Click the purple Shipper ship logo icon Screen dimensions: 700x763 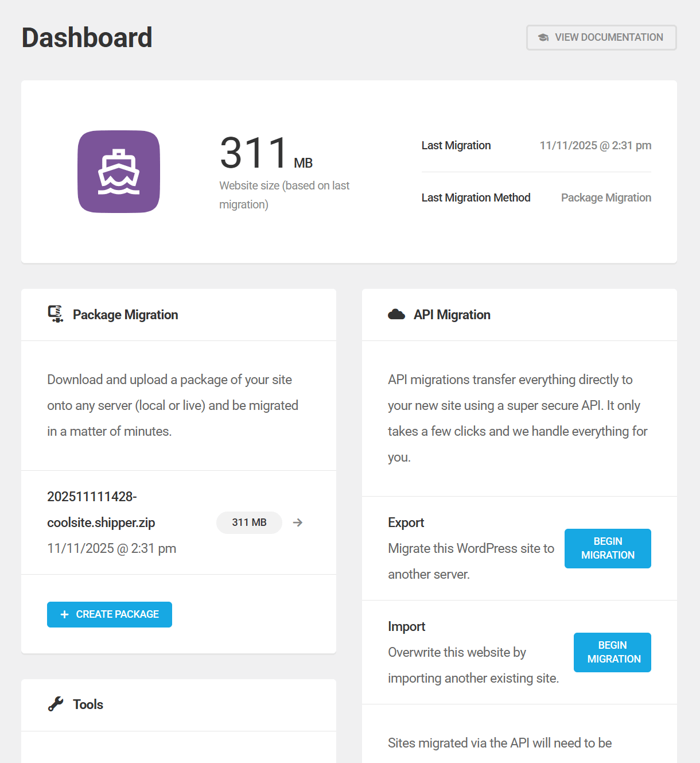click(x=119, y=171)
